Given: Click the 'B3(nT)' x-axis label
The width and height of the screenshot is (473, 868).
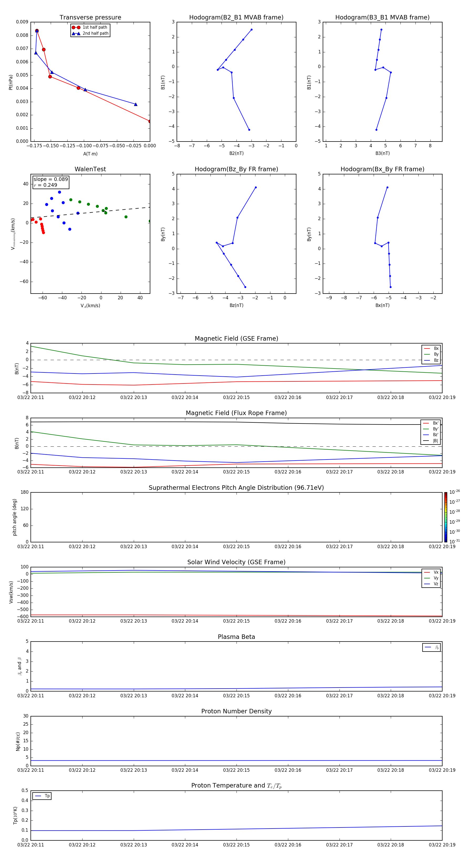Looking at the screenshot, I should 382,153.
